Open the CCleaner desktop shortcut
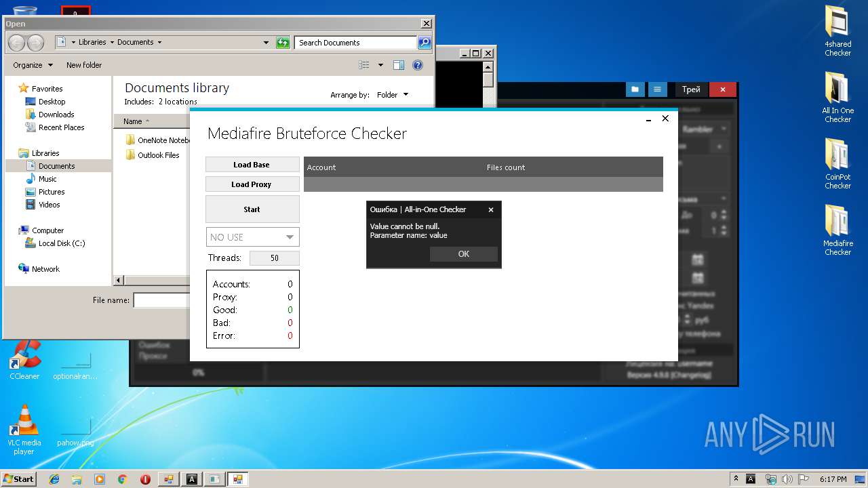The width and height of the screenshot is (868, 488). 24,361
